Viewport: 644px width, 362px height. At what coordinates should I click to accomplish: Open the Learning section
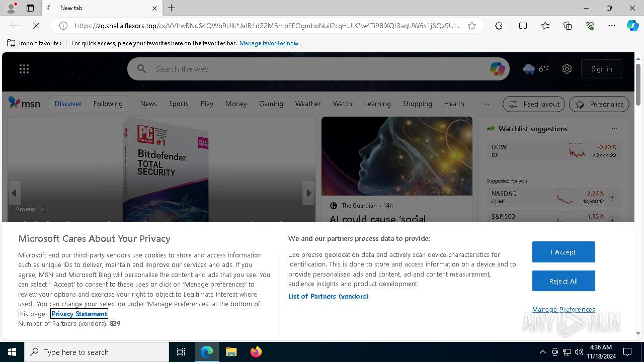[x=377, y=104]
